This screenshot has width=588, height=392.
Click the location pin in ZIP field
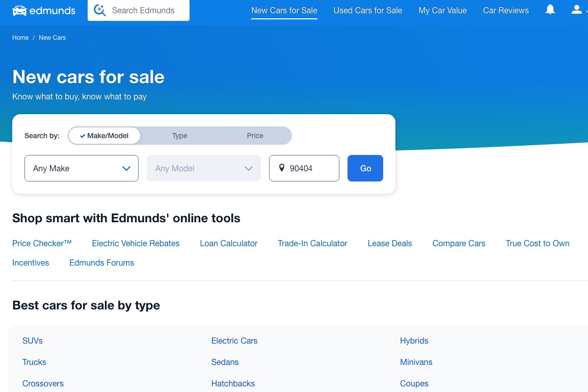point(282,168)
